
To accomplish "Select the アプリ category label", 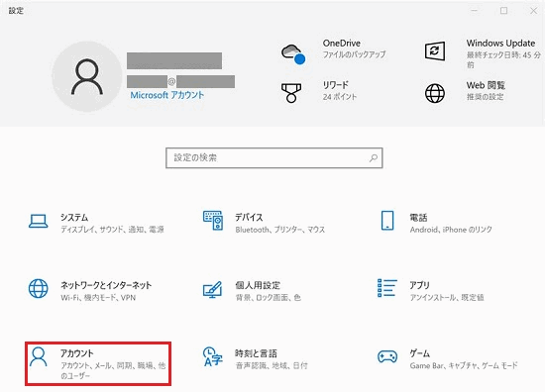I will point(419,285).
